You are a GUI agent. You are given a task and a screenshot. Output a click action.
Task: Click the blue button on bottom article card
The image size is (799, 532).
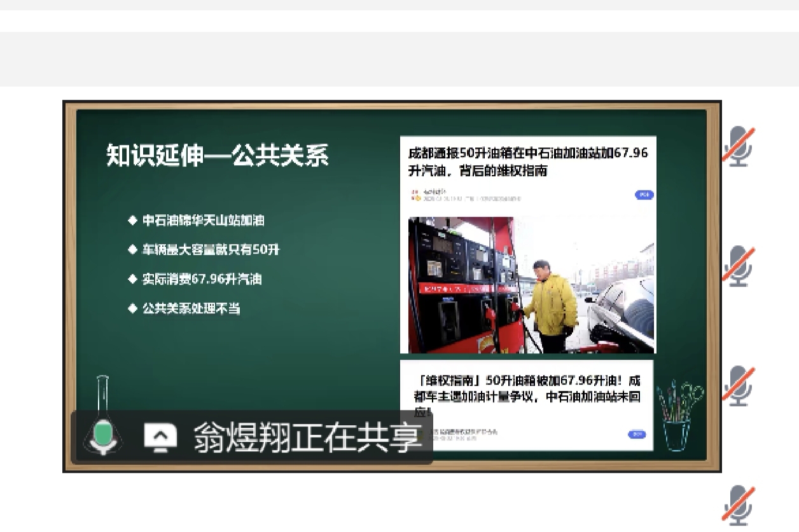click(636, 434)
